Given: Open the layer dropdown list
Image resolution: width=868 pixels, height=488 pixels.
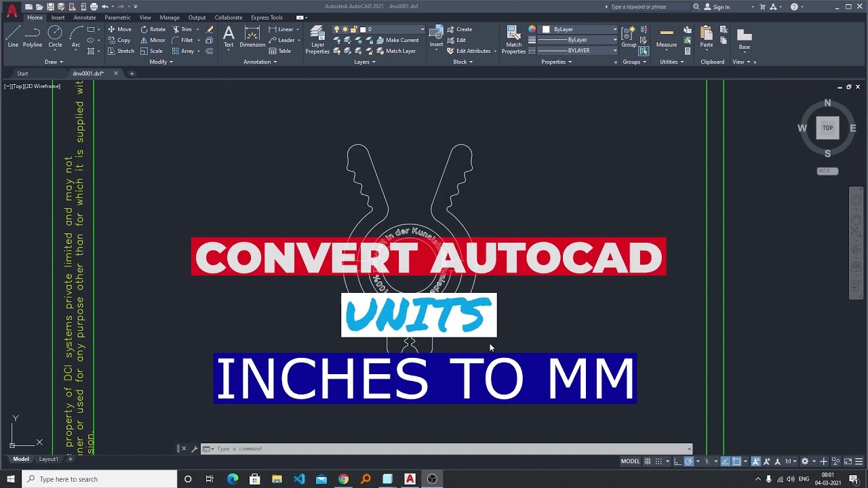Looking at the screenshot, I should pyautogui.click(x=422, y=29).
